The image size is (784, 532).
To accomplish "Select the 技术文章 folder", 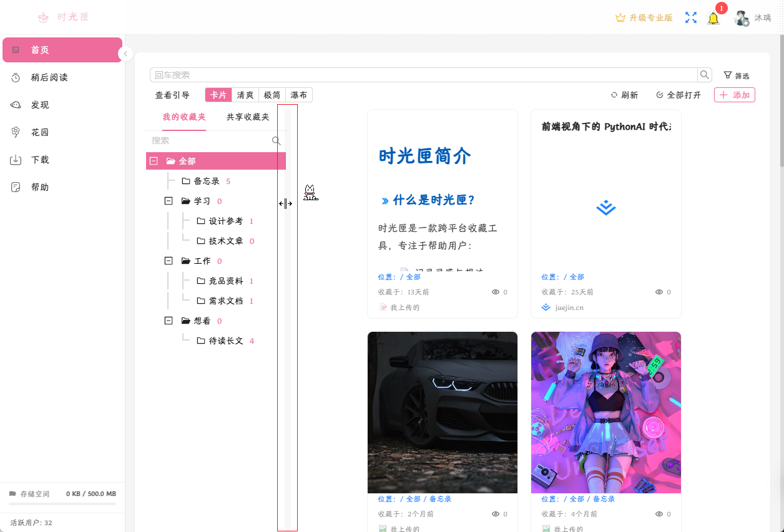I will tap(225, 241).
